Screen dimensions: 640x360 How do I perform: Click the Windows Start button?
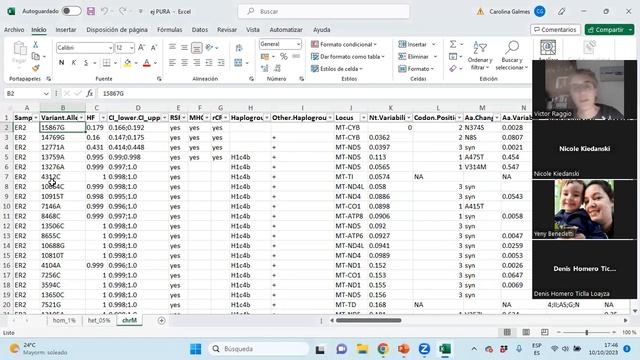pos(196,349)
